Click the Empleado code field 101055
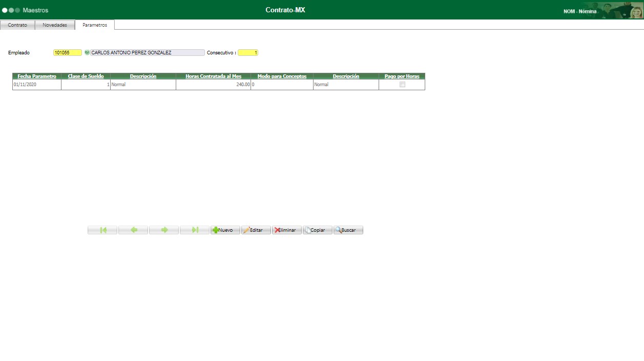 click(68, 52)
